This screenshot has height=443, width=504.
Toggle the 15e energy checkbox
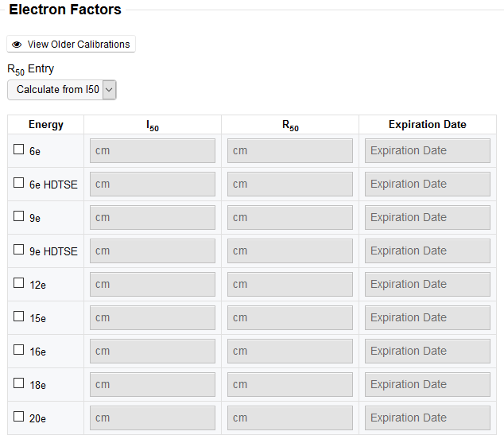pos(18,317)
